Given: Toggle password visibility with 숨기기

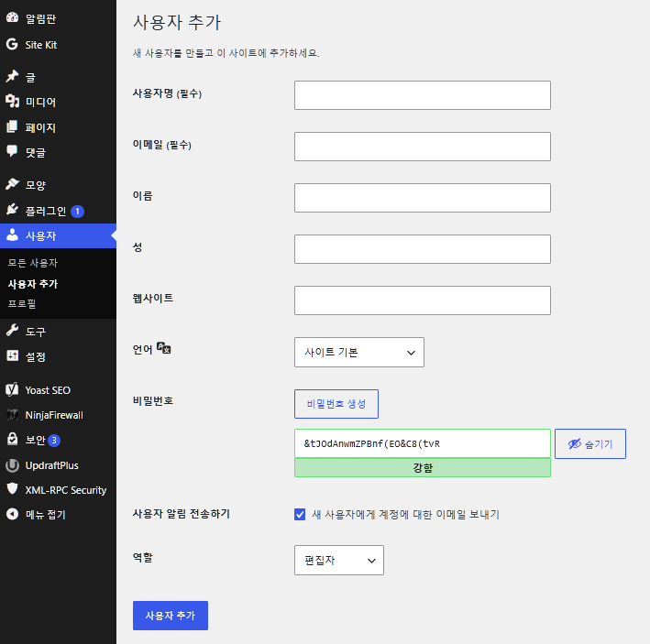Looking at the screenshot, I should (x=590, y=444).
